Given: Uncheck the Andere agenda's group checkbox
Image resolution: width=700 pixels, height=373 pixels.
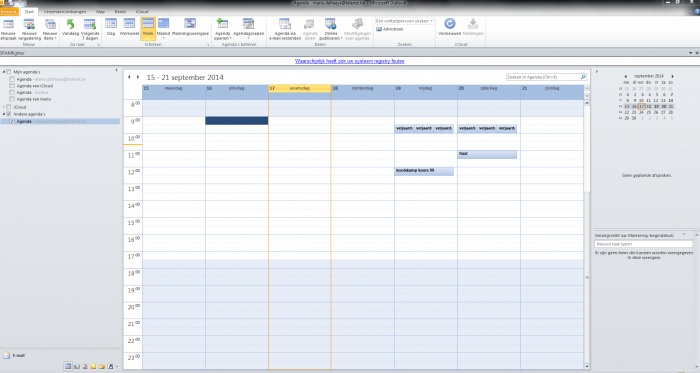Looking at the screenshot, I should click(x=8, y=114).
